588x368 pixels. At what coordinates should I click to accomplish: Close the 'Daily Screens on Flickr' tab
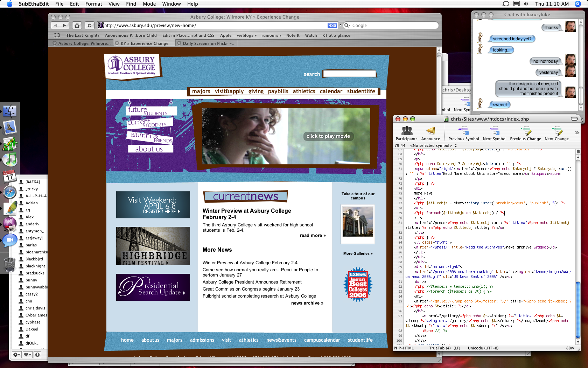pyautogui.click(x=179, y=43)
